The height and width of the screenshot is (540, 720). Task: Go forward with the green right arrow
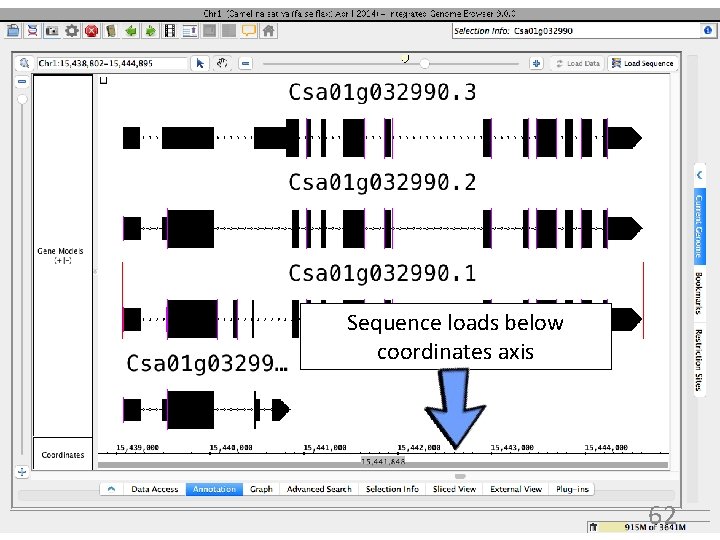click(150, 31)
